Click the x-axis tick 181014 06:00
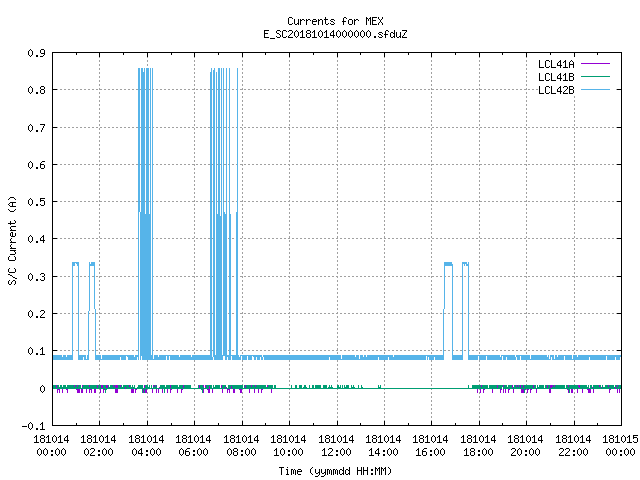 click(x=193, y=446)
